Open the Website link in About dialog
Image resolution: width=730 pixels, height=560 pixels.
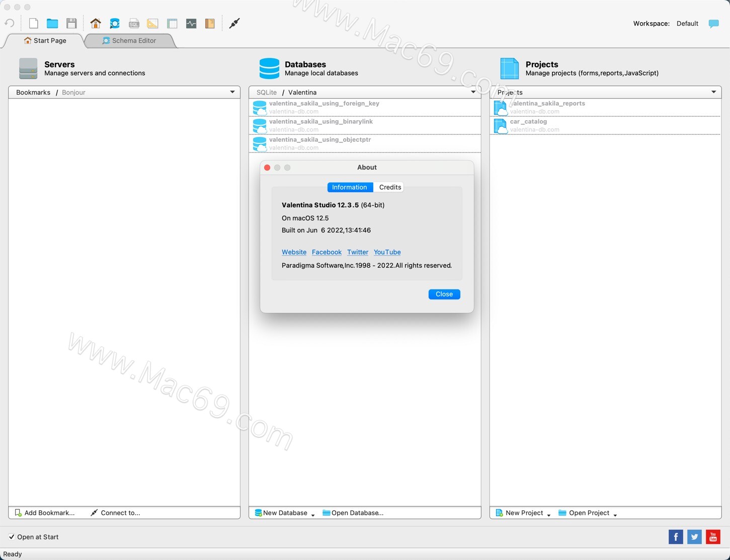[x=294, y=252]
